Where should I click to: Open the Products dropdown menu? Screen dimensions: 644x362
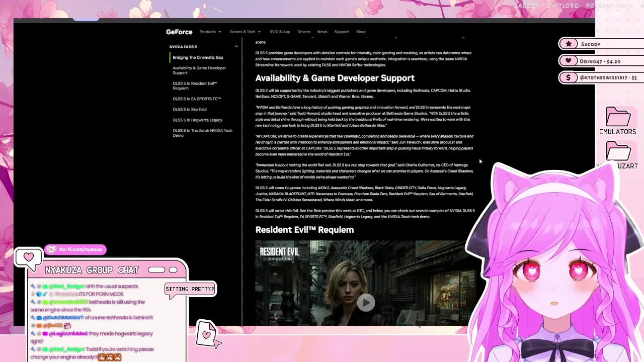pyautogui.click(x=210, y=32)
